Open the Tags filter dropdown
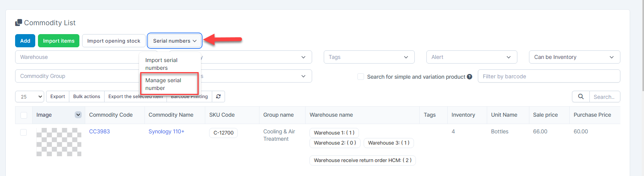Screen dimensions: 644x176 (369, 57)
